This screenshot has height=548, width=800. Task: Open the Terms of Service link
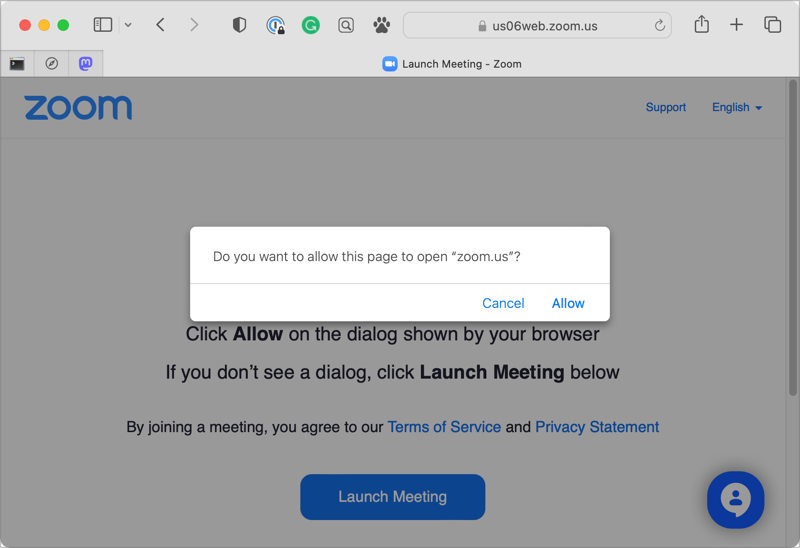444,427
